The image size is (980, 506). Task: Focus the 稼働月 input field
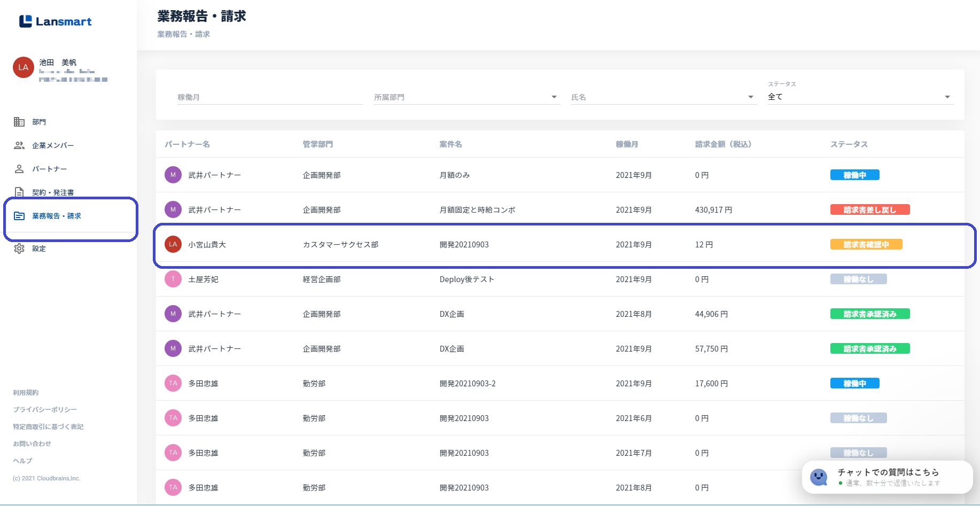(x=270, y=97)
